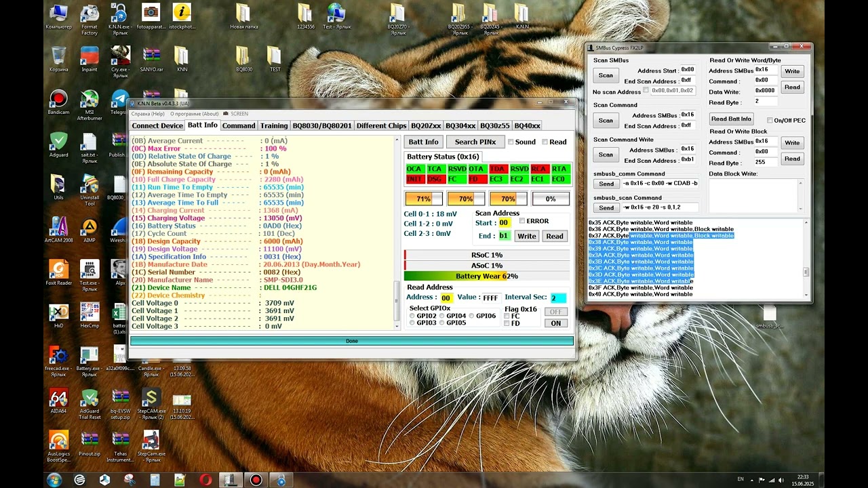The image size is (868, 488).
Task: Click the Search PINx button
Action: pyautogui.click(x=475, y=142)
